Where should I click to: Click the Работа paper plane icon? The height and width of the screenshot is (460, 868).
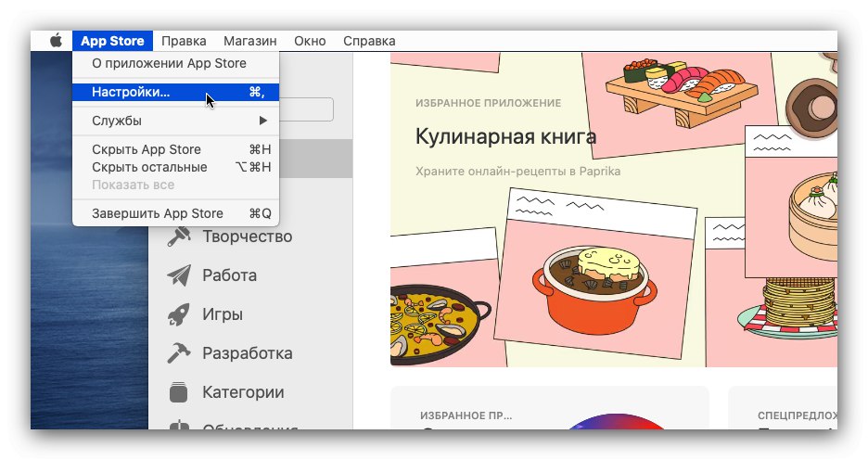(179, 275)
